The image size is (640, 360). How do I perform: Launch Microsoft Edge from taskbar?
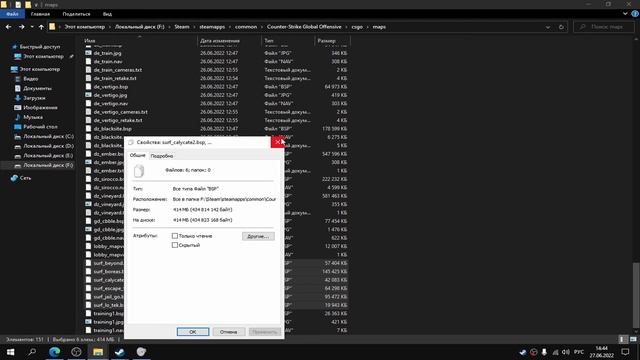pos(54,352)
